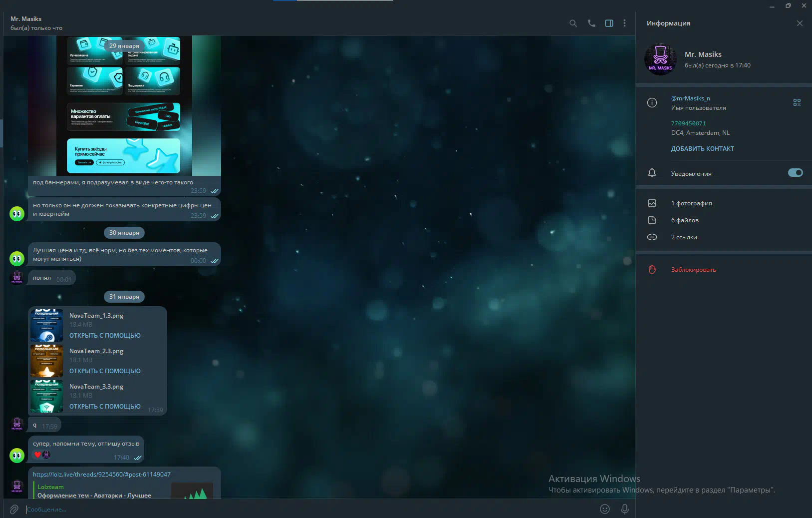Toggle the right info sidebar panel icon
This screenshot has width=812, height=518.
pos(609,23)
